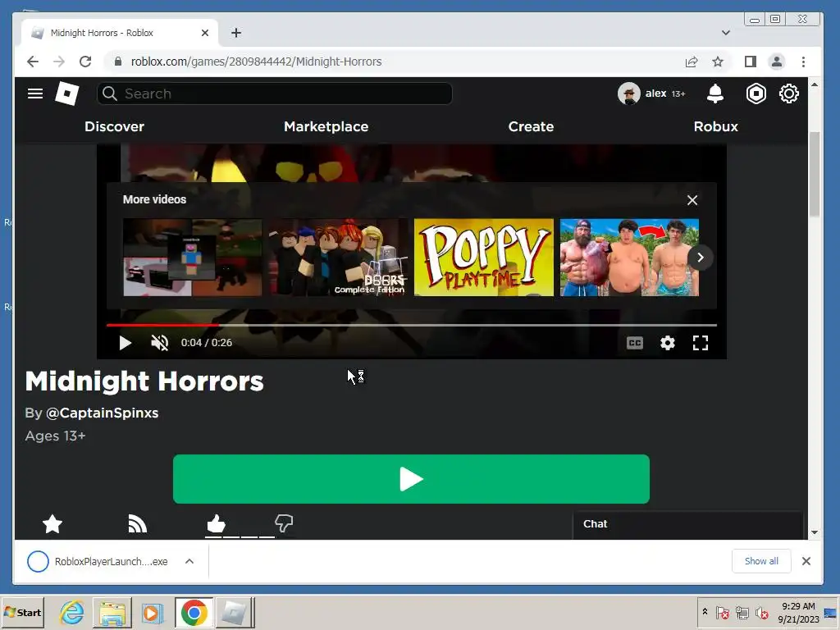Click the page scrollbar down arrow
The height and width of the screenshot is (630, 840).
(x=815, y=532)
